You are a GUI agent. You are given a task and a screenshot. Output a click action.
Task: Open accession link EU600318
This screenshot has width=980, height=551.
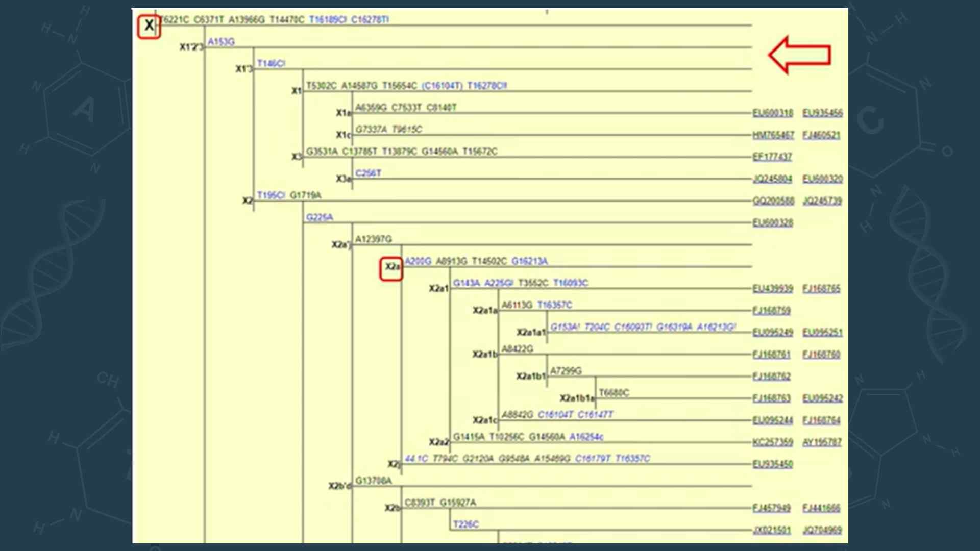coord(772,113)
